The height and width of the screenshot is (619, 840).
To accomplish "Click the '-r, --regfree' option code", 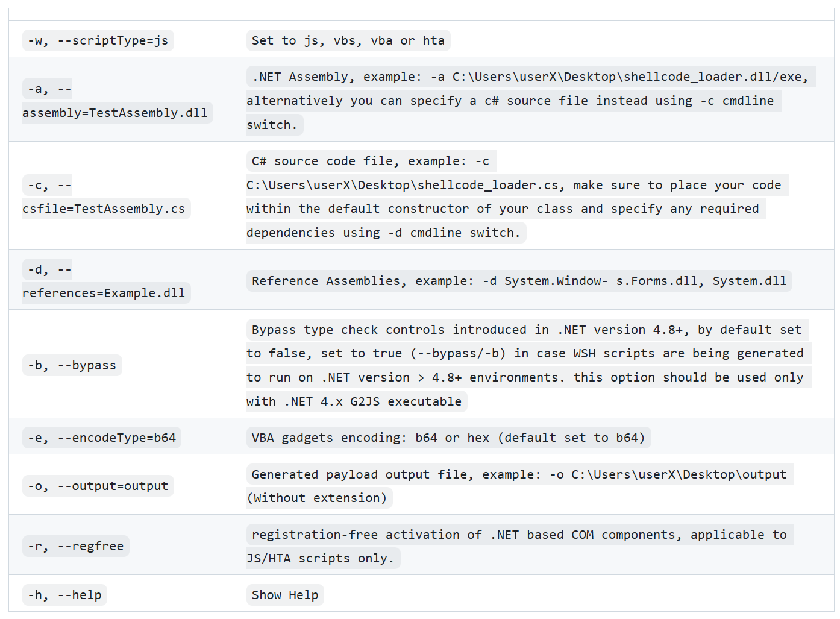I will 75,547.
